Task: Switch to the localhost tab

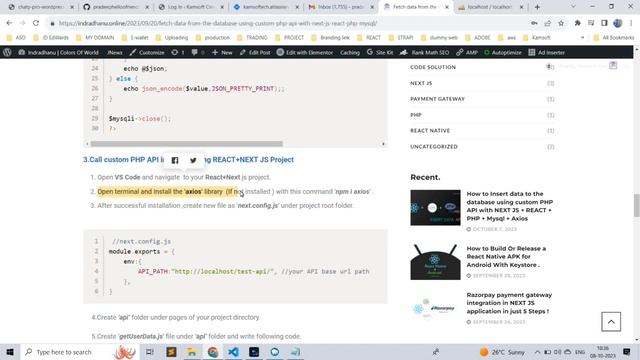Action: coord(491,7)
